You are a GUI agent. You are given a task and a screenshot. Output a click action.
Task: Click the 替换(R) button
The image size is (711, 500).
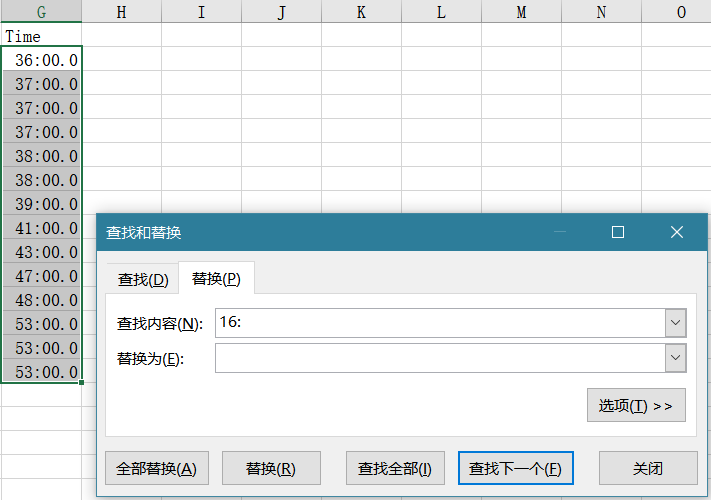pos(271,468)
